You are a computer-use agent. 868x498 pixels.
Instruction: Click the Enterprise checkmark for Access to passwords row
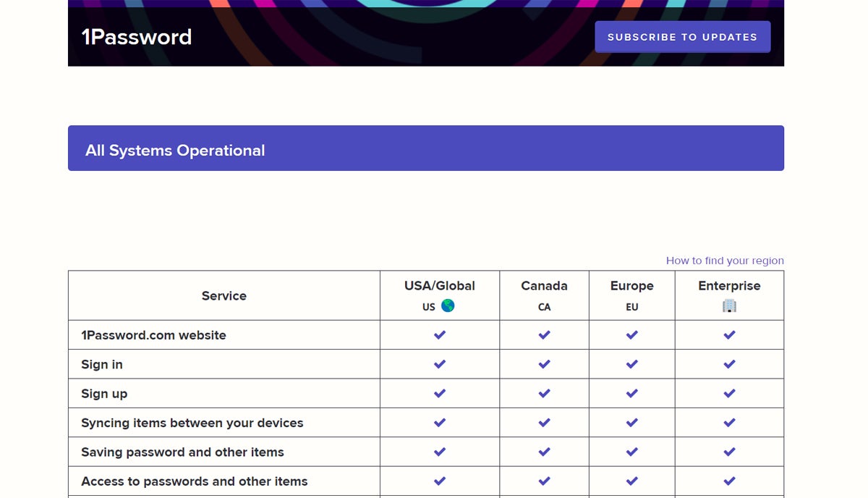(729, 481)
